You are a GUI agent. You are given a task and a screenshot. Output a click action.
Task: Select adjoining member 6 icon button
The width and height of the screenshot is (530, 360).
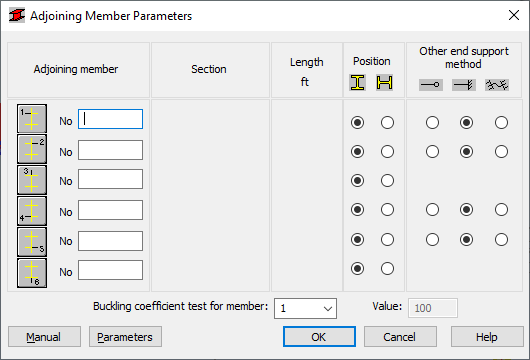point(32,273)
